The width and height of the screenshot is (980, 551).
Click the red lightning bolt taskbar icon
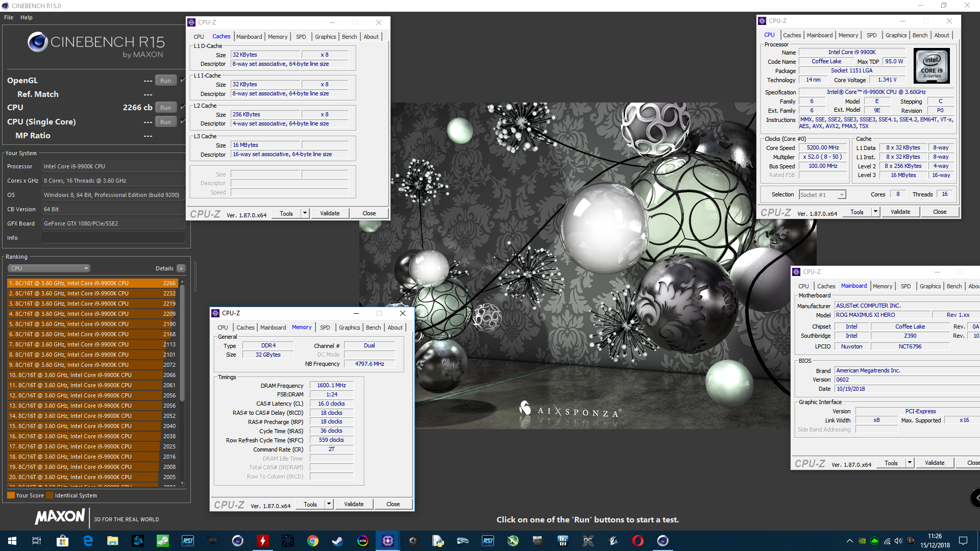[x=263, y=541]
